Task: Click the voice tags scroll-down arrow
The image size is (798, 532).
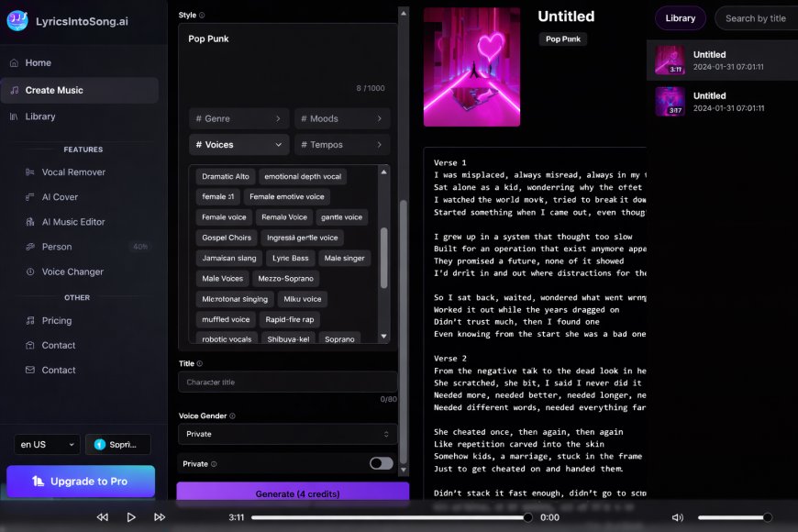Action: click(x=383, y=336)
